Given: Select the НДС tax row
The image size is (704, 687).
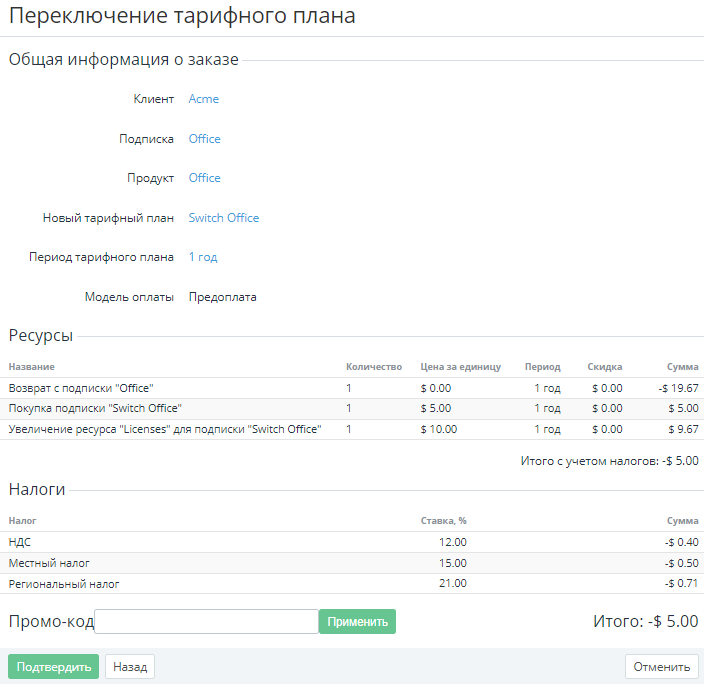Looking at the screenshot, I should click(352, 542).
